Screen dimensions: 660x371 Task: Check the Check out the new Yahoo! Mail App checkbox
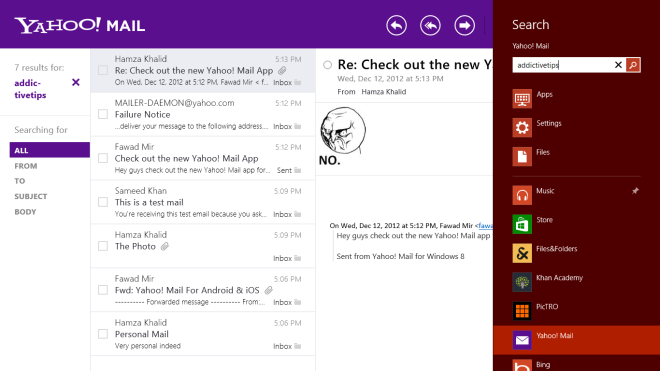(x=103, y=158)
